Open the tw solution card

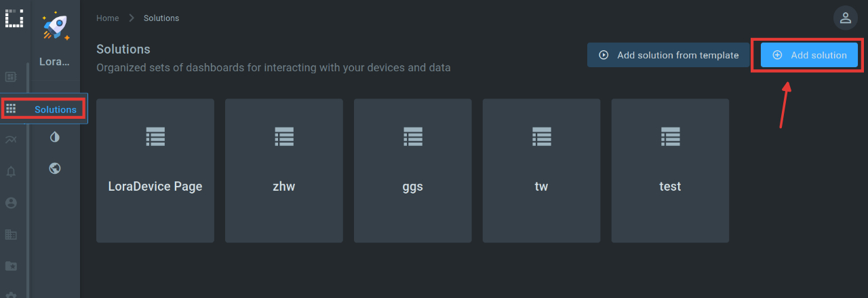click(541, 170)
